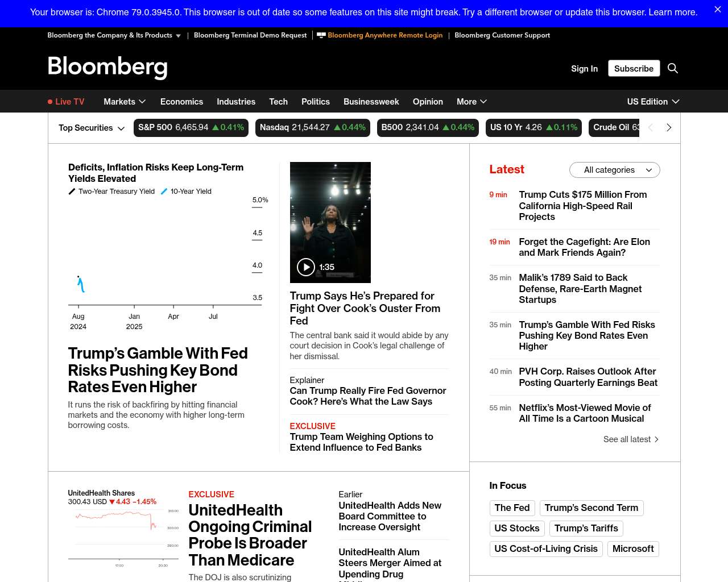Select the S&P 500 ticker chip
728x582 pixels.
point(191,128)
